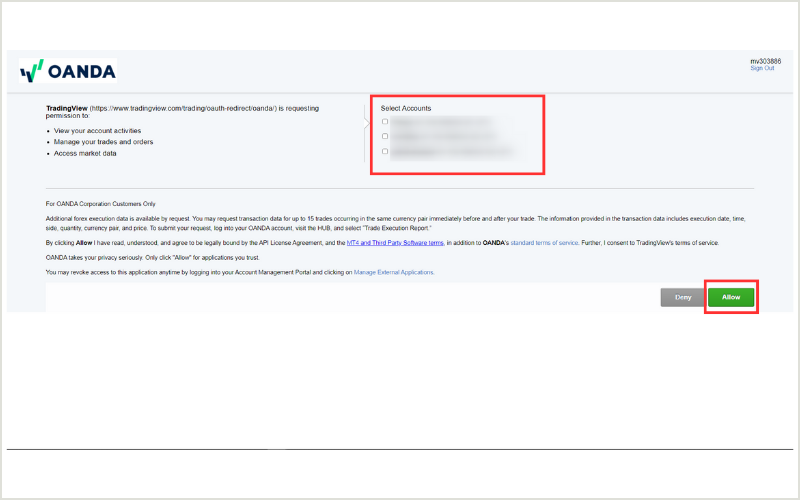Viewport: 800px width, 500px height.
Task: Click 'OANDA takes your privacy seriously' sentence
Action: 153,258
